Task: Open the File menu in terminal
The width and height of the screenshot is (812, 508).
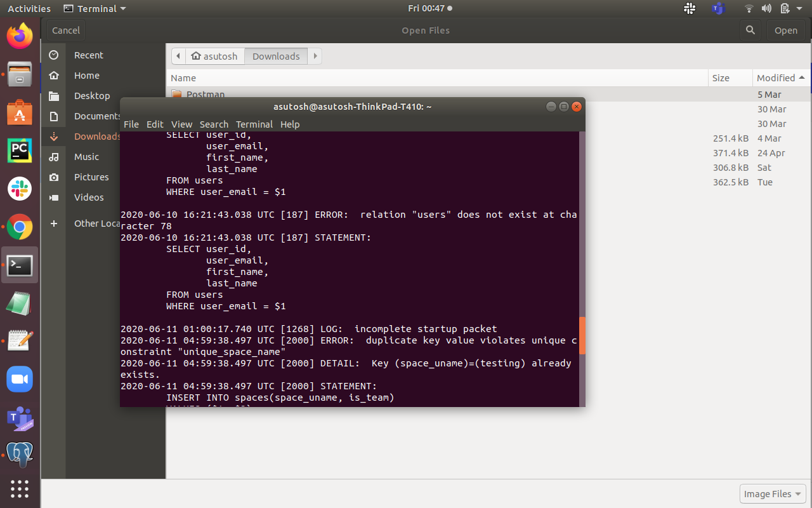Action: [131, 124]
